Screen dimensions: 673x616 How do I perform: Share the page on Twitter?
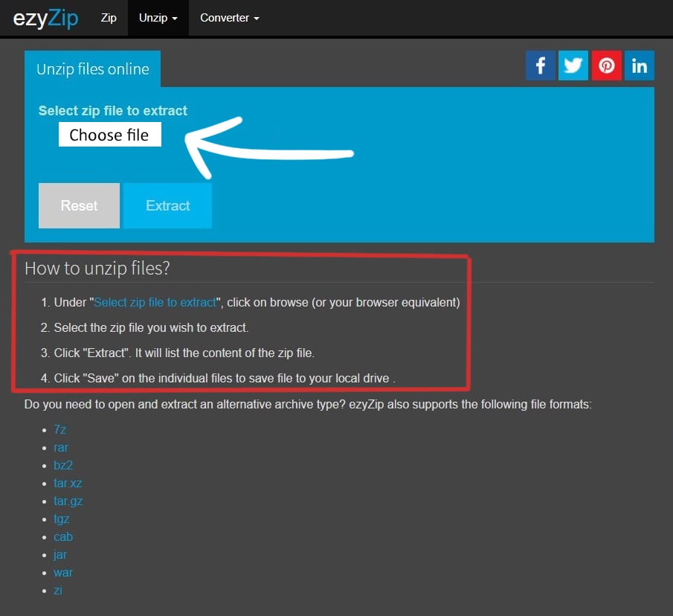click(573, 65)
